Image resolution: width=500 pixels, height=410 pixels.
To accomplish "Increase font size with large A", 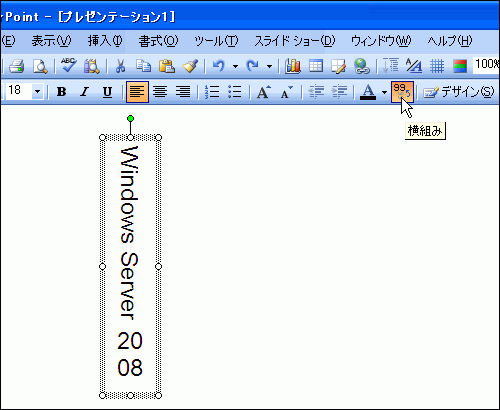I will [264, 92].
